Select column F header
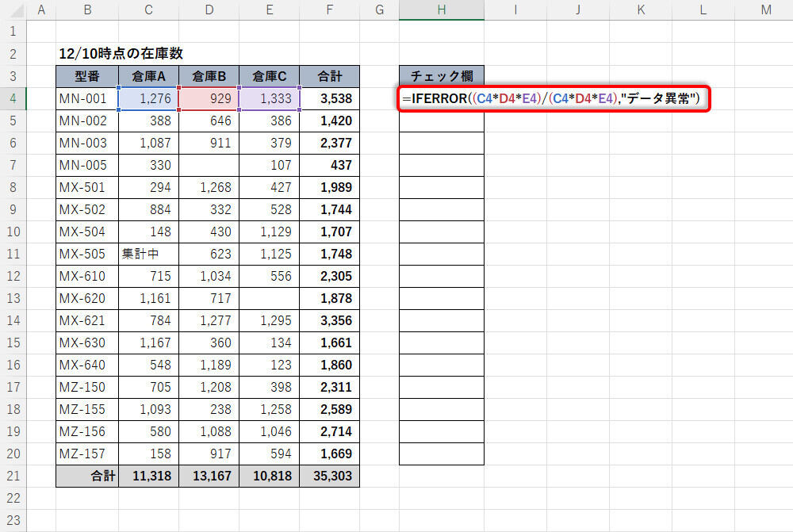The image size is (793, 532). pyautogui.click(x=330, y=10)
